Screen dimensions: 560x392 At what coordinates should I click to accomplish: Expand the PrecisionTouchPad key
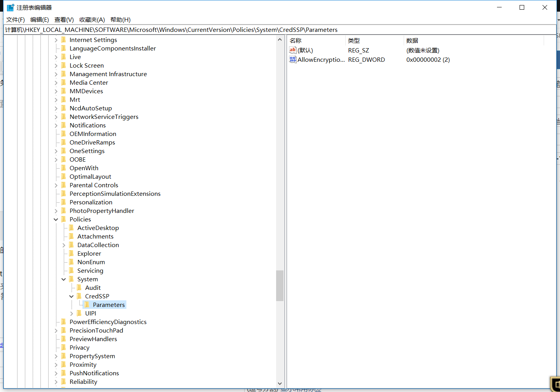pos(56,331)
